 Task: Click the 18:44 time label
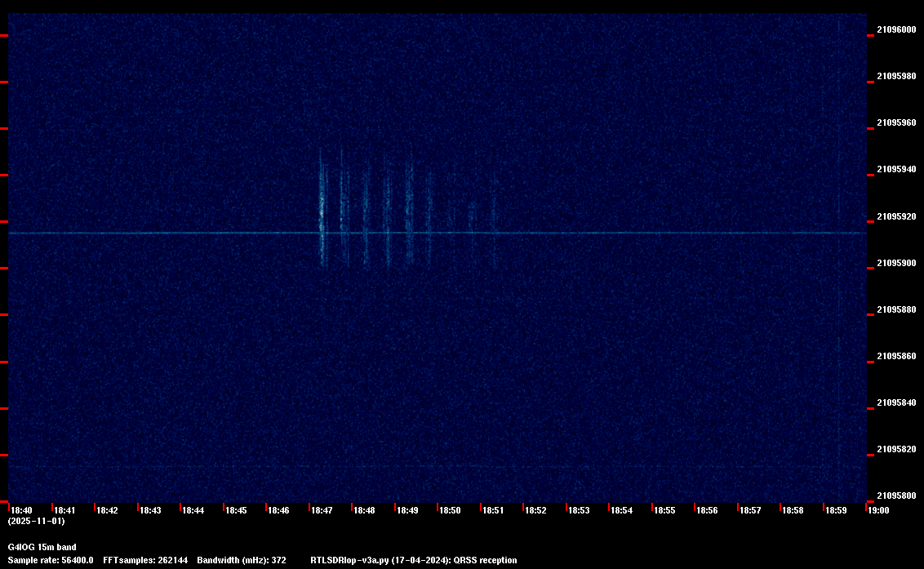[193, 510]
